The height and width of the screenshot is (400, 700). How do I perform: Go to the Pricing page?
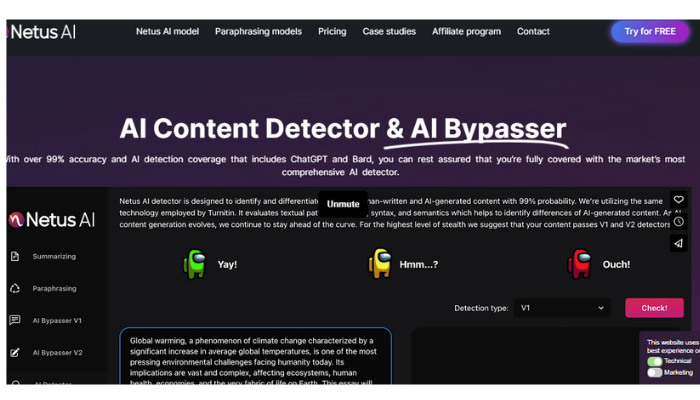332,32
